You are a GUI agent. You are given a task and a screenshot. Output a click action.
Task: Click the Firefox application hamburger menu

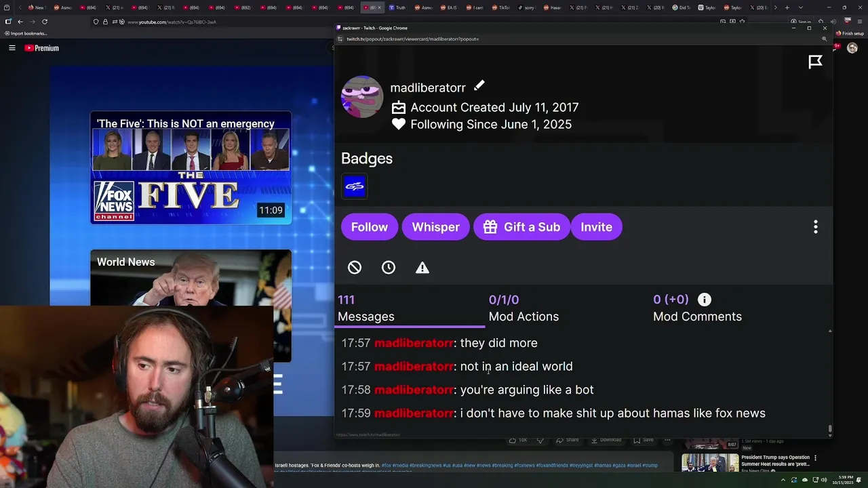860,22
